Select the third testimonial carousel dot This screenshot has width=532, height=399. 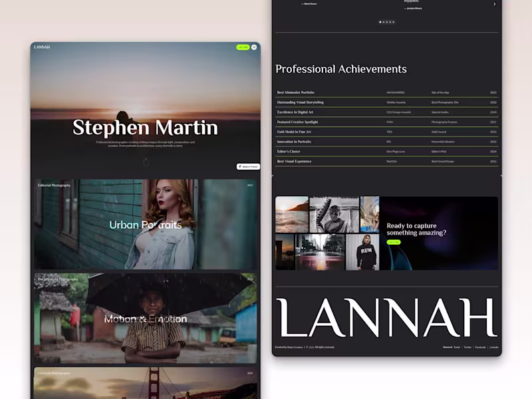coord(386,22)
